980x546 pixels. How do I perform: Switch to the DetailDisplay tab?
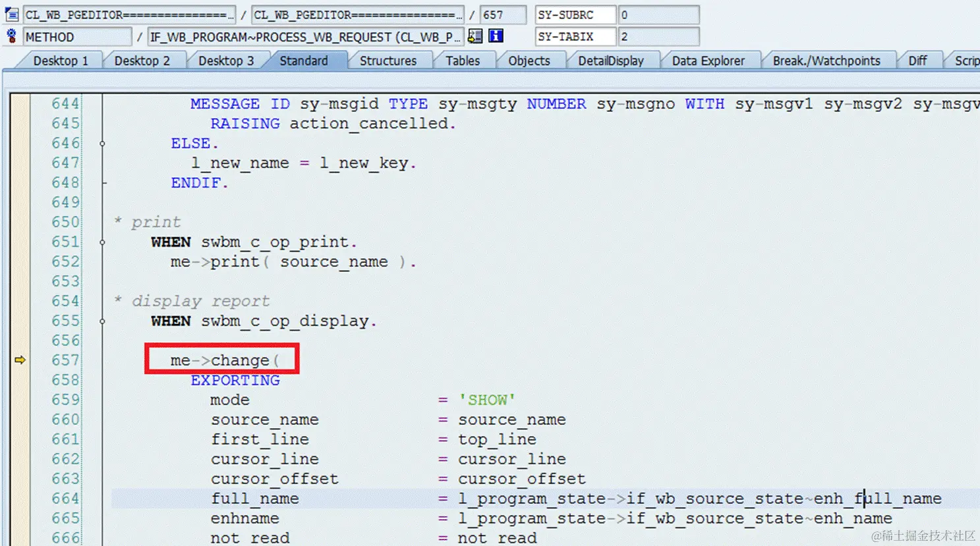tap(611, 61)
